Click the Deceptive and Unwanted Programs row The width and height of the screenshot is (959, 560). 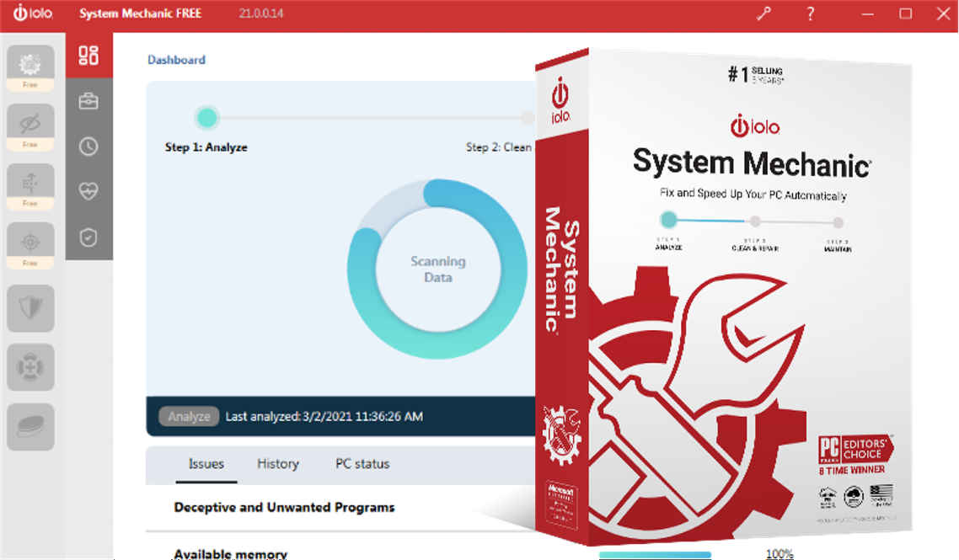[x=284, y=508]
